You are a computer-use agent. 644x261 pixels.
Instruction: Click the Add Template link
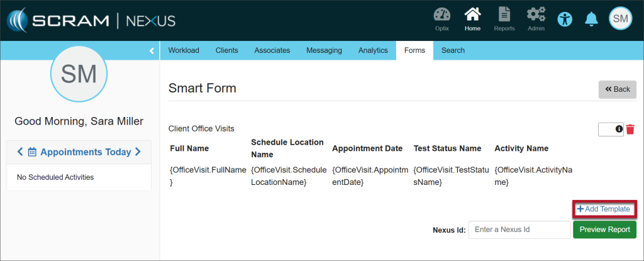point(603,209)
